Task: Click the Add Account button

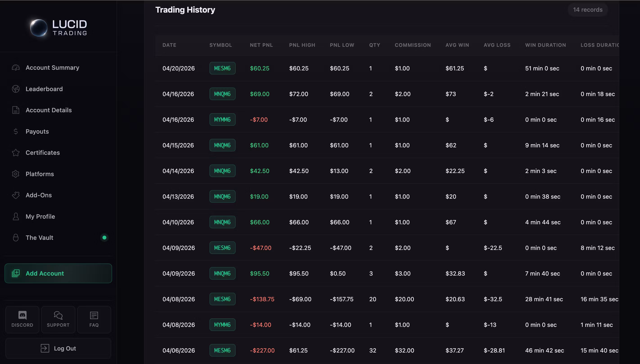Action: (x=58, y=273)
